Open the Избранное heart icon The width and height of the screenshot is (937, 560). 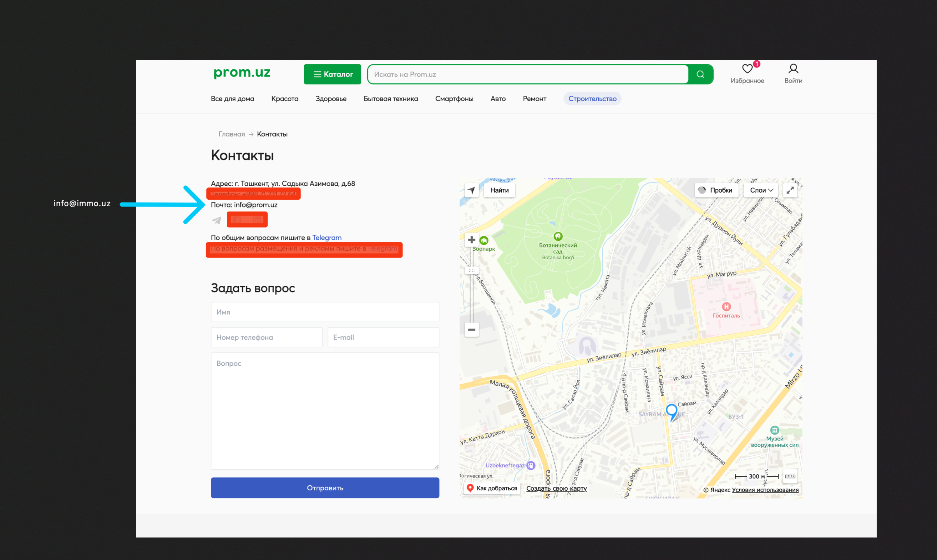tap(747, 69)
